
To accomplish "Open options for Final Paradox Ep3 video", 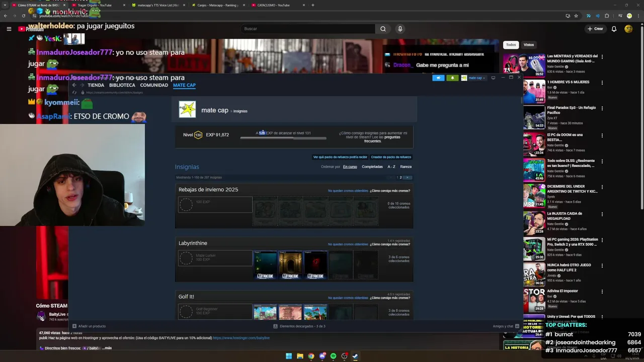I will (602, 108).
